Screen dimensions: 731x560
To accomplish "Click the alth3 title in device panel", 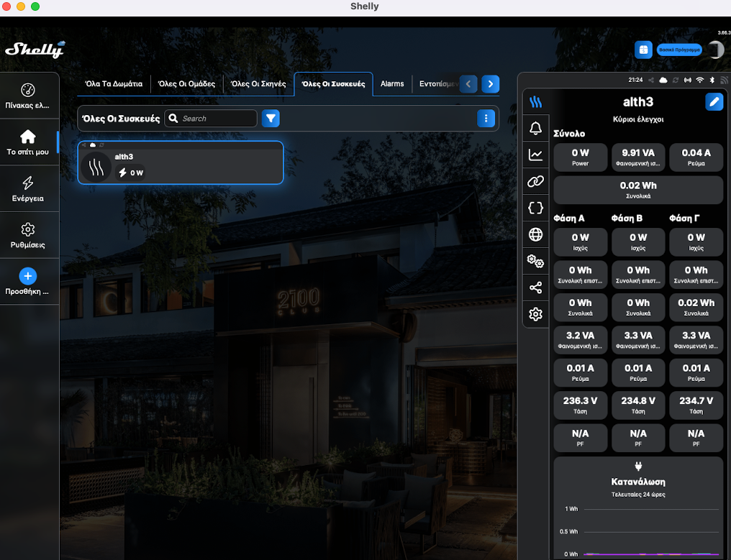I will click(x=637, y=101).
